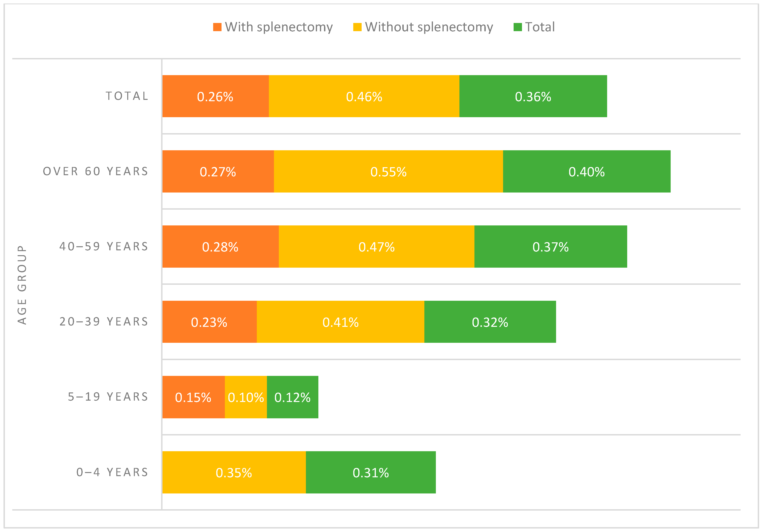Click the green Total legend swatch
Viewport: 763px width, 532px height.
click(x=517, y=27)
